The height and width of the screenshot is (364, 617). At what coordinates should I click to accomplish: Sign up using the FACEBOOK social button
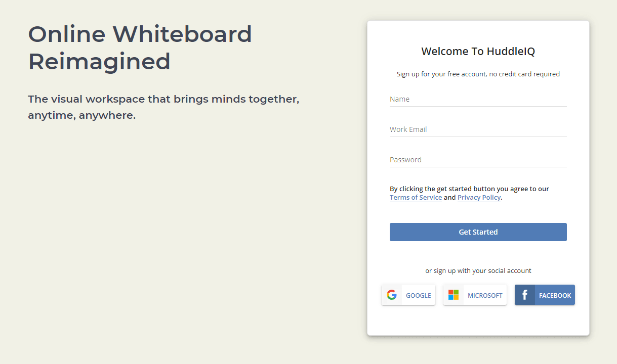click(x=545, y=295)
